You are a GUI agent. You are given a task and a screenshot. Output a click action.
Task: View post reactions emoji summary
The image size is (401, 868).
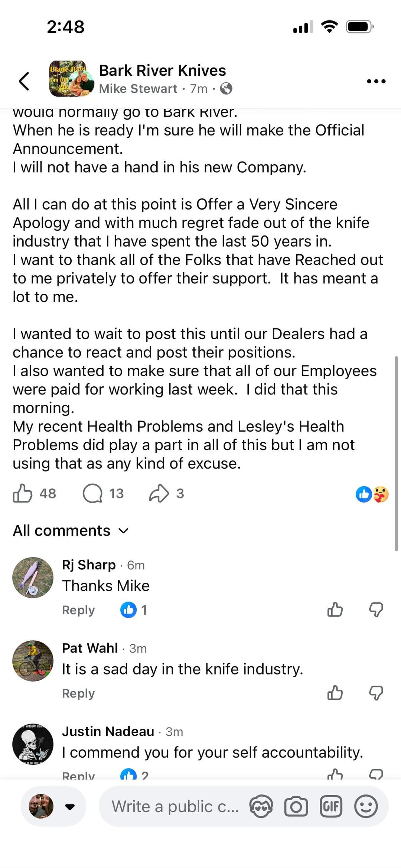[x=372, y=494]
